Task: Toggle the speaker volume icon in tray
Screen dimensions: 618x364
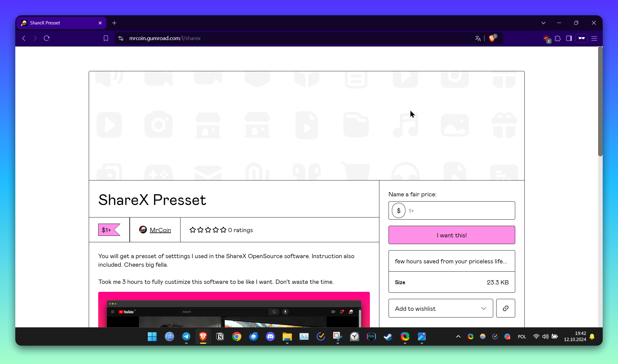Action: (545, 336)
